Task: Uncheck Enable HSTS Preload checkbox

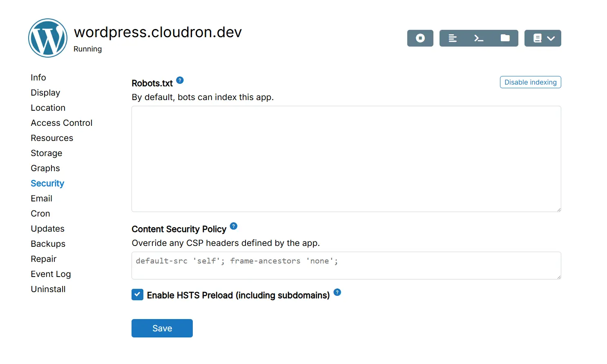Action: coord(137,295)
